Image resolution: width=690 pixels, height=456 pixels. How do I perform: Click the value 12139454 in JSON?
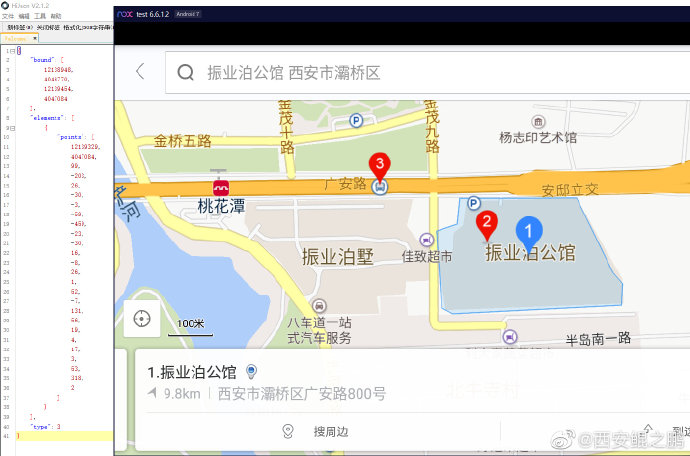click(x=58, y=89)
